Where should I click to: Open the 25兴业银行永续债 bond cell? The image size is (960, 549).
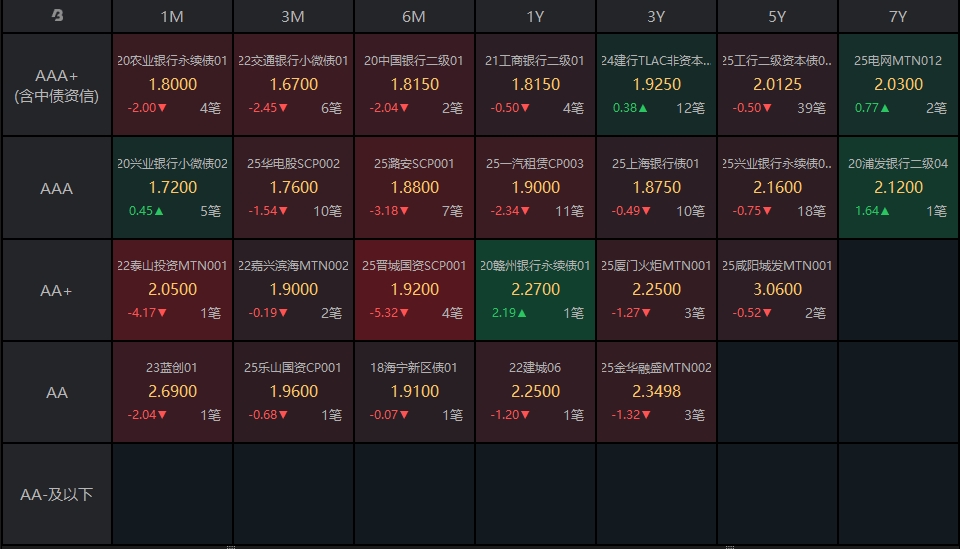coord(777,187)
